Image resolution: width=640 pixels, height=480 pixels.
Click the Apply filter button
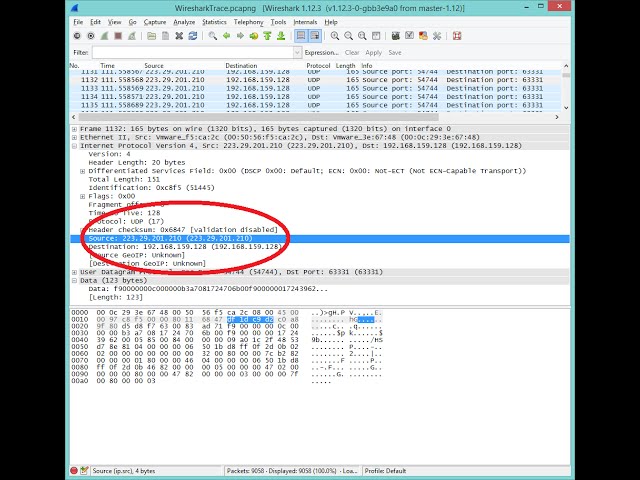(373, 53)
